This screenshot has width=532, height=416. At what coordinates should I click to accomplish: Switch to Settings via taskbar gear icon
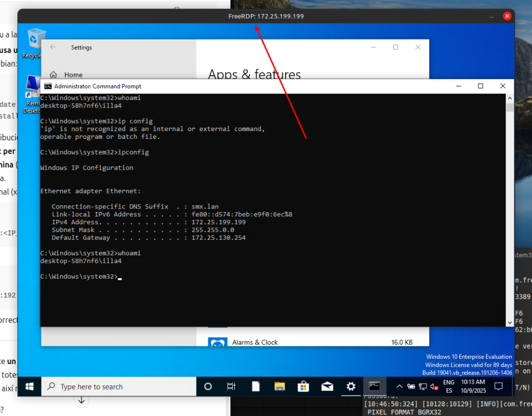pyautogui.click(x=351, y=386)
